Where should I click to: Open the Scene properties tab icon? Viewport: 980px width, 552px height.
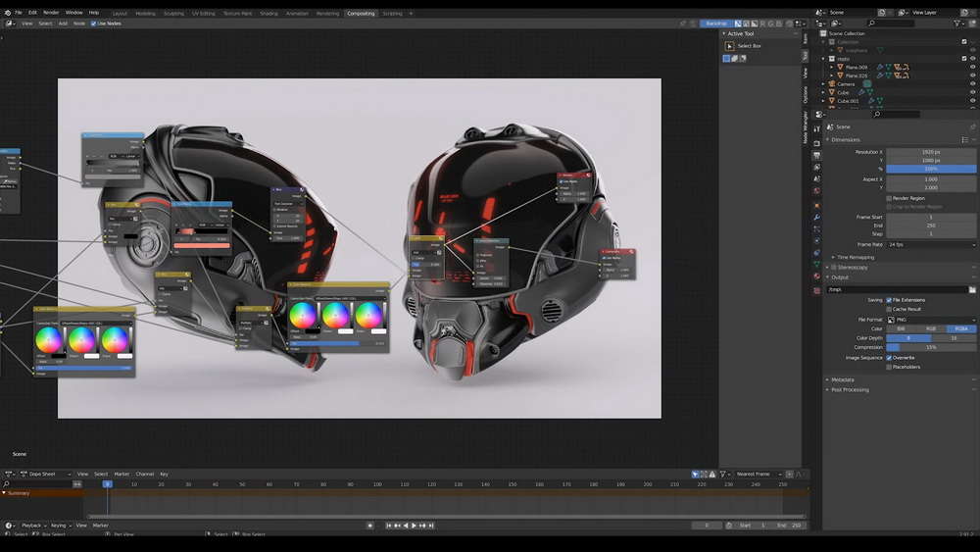pyautogui.click(x=817, y=178)
